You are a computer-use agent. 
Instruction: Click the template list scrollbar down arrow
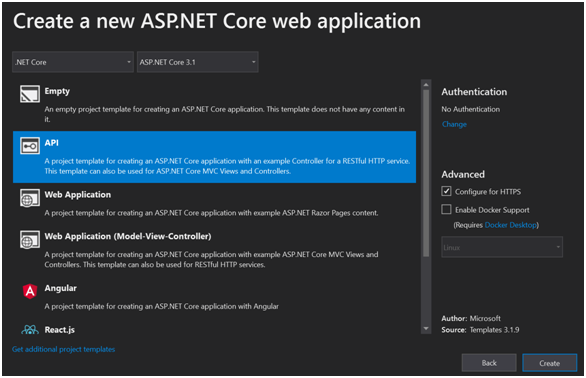426,329
